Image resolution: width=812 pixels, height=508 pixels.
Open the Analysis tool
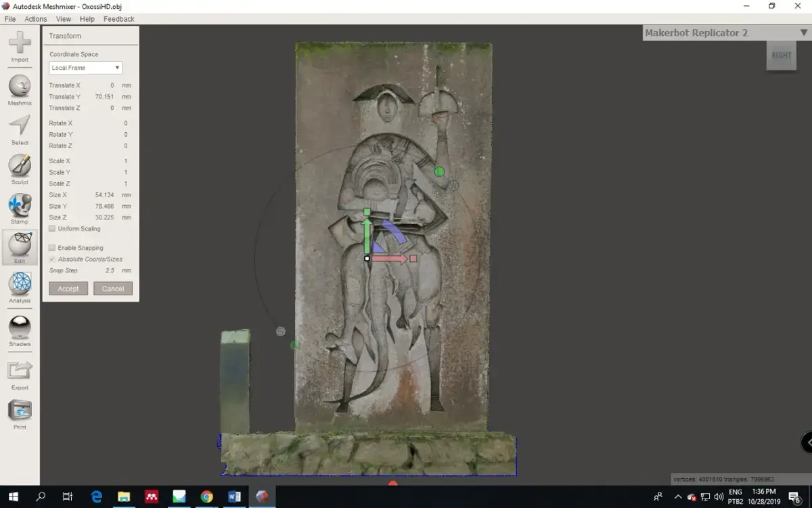(x=20, y=284)
